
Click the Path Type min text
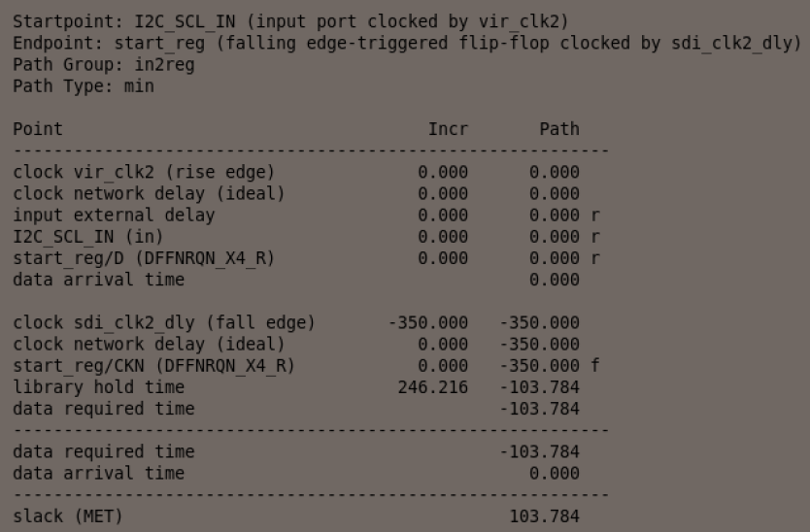pyautogui.click(x=84, y=86)
